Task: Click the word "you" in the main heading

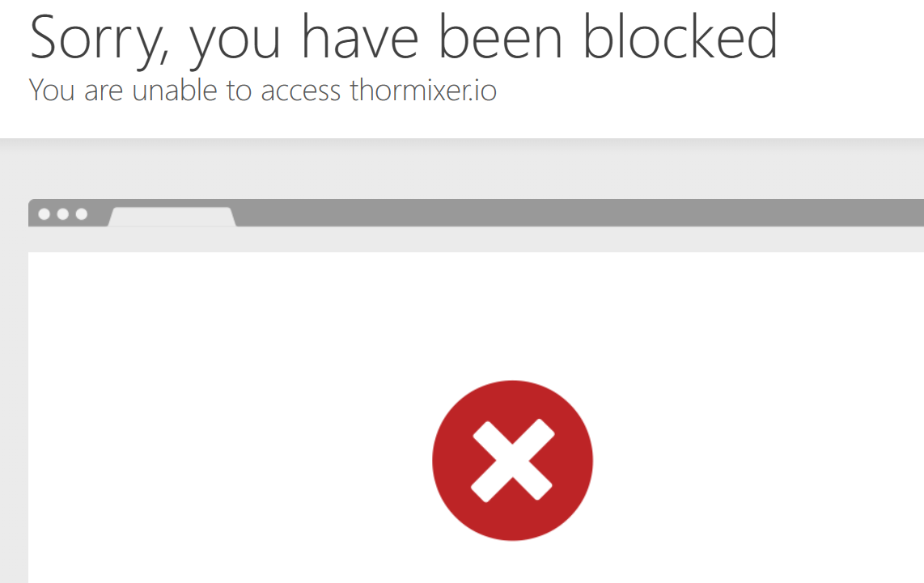Action: pos(235,44)
